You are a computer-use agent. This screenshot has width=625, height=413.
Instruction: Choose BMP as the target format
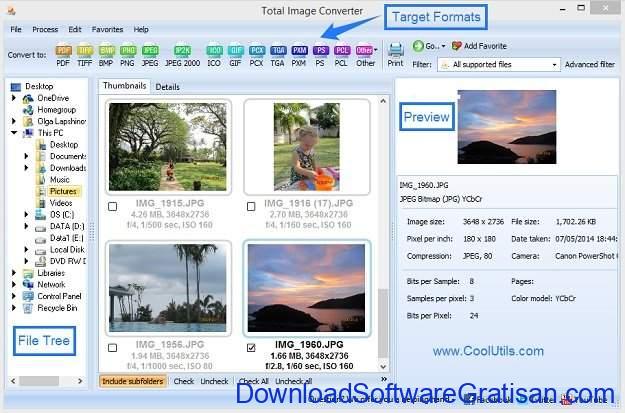pos(106,55)
